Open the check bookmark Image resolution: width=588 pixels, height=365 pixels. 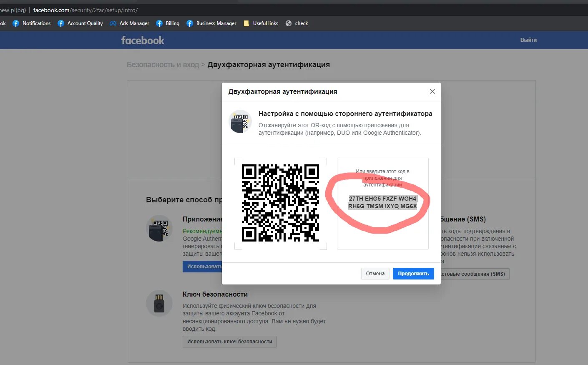(297, 23)
